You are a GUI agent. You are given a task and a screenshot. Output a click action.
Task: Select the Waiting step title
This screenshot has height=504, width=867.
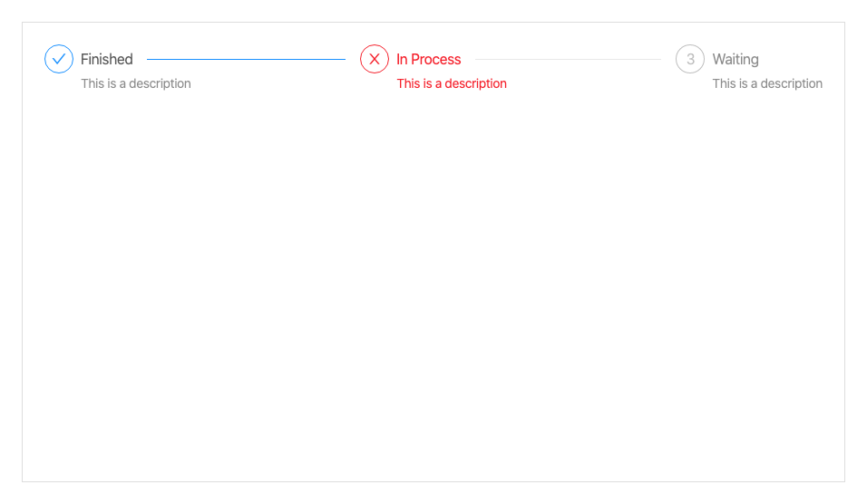coord(735,59)
